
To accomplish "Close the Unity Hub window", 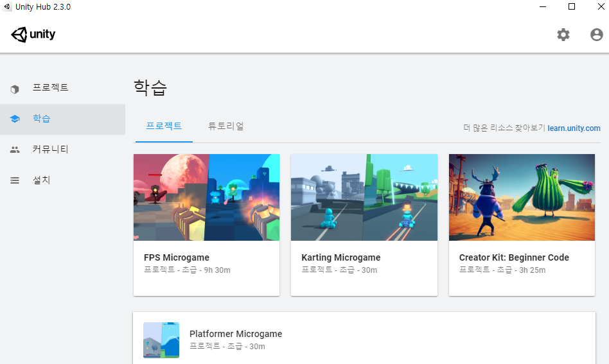I will tap(601, 6).
